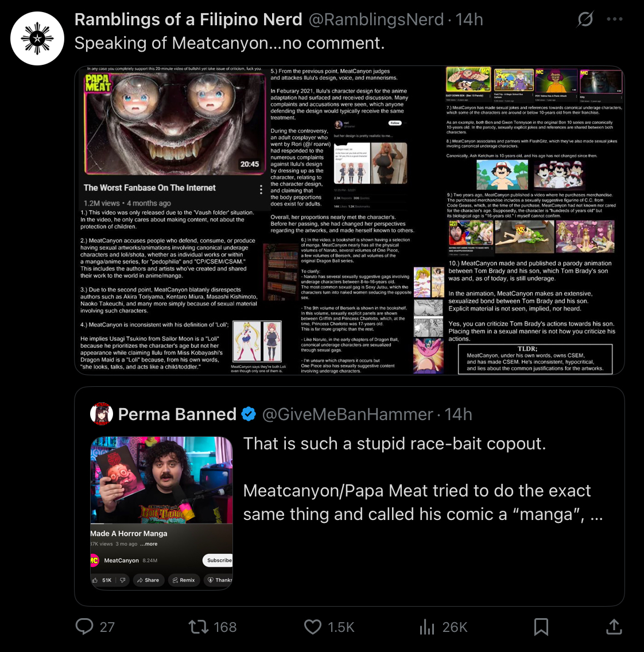Open profile link Ramblings of a Filipino Nerd
The height and width of the screenshot is (652, 644).
coord(188,20)
